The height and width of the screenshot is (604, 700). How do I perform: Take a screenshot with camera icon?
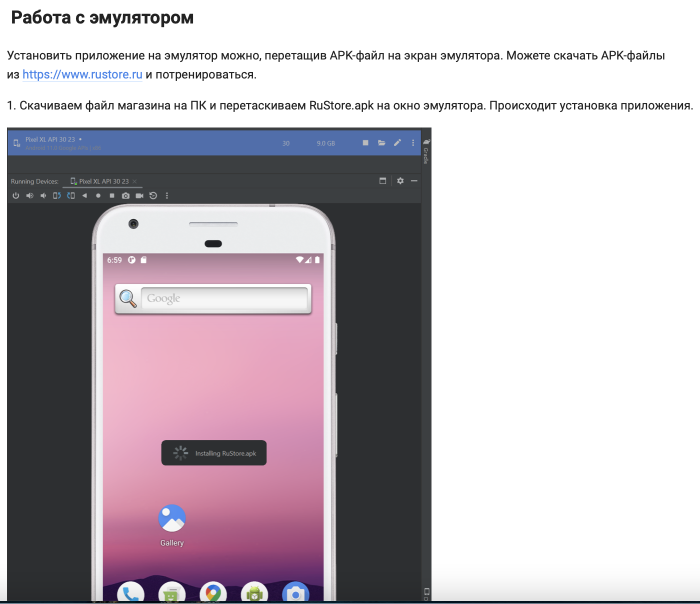click(x=125, y=195)
